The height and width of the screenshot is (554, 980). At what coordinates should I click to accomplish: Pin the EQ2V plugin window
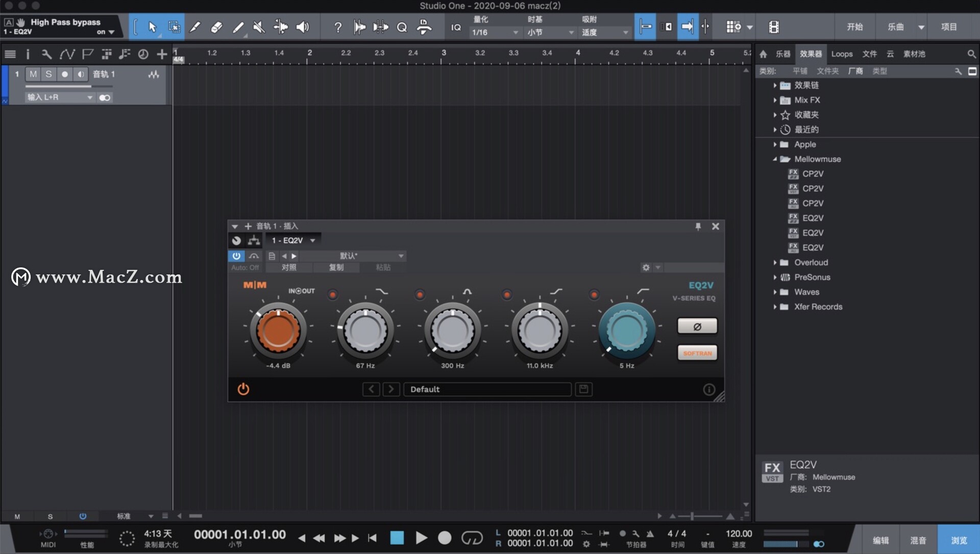pos(698,226)
